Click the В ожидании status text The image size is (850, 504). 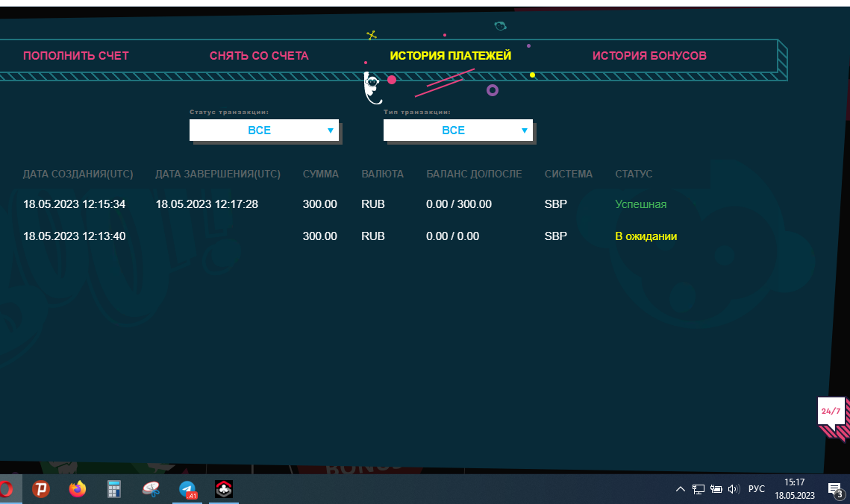pos(646,236)
